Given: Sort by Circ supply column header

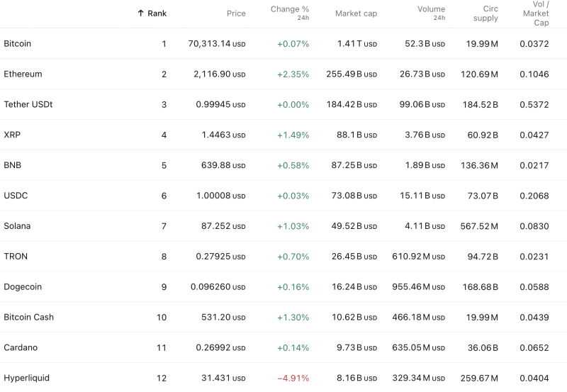Looking at the screenshot, I should 485,13.
